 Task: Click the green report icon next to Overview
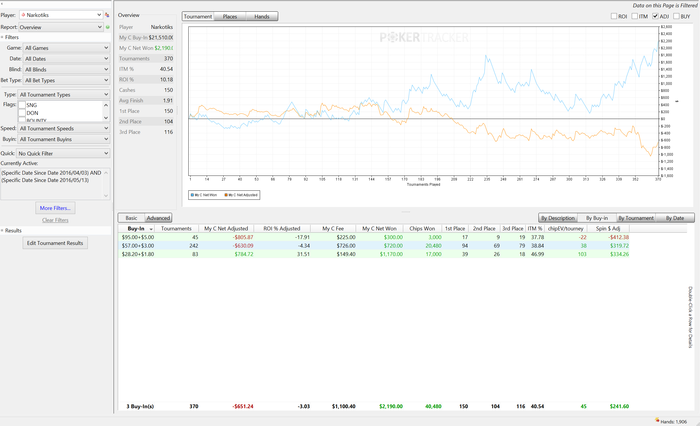pyautogui.click(x=107, y=27)
